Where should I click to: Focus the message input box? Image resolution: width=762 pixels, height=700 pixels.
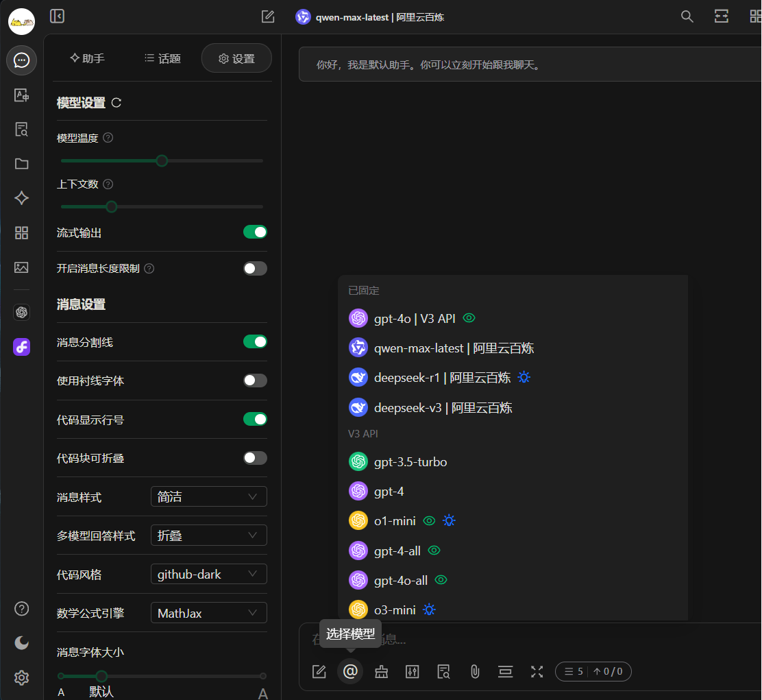[530, 640]
